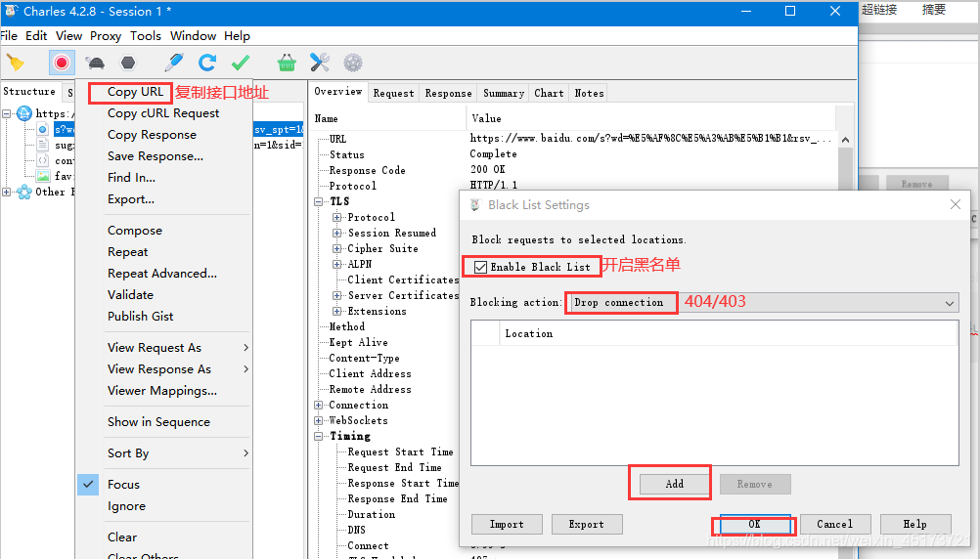Screen dimensions: 980x559
Task: Expand the Server Certificates row
Action: [336, 295]
